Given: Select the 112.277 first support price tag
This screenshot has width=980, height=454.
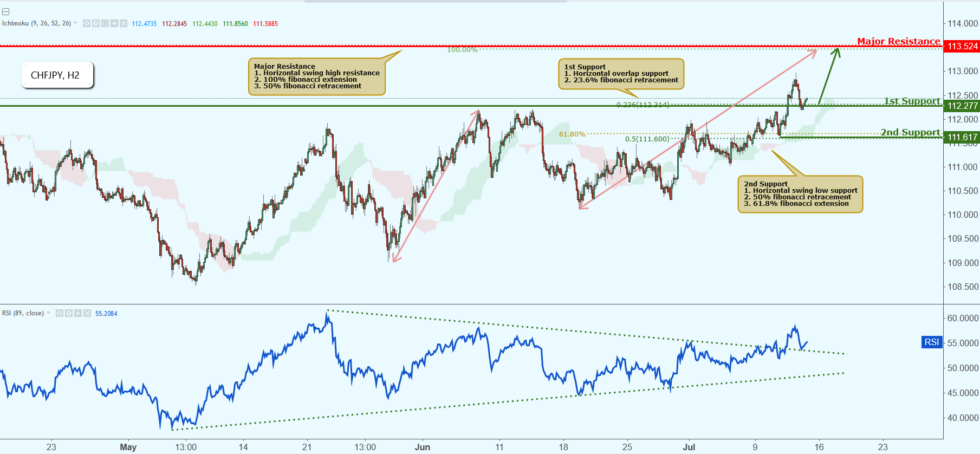Looking at the screenshot, I should (962, 106).
